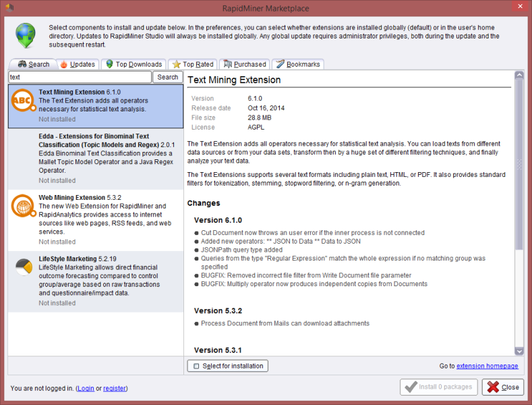Click pencil icon on Bookmarks tab
The image size is (532, 405).
pyautogui.click(x=280, y=64)
